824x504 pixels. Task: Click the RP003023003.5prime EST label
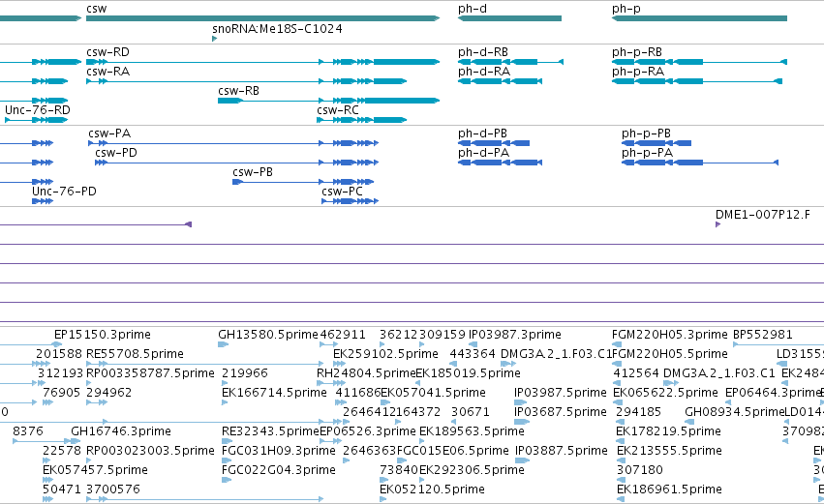tap(150, 451)
